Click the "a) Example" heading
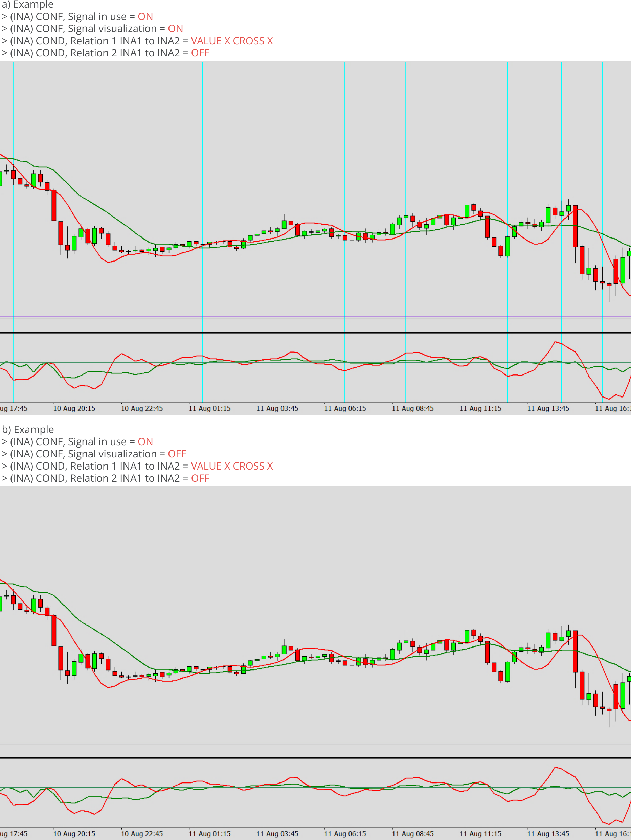The image size is (631, 840). pyautogui.click(x=28, y=4)
